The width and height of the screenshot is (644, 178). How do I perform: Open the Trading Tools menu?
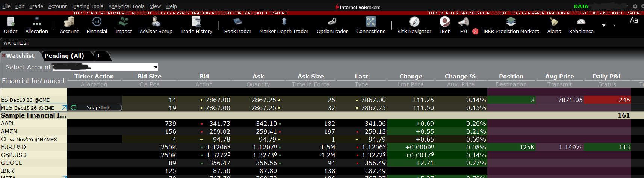click(87, 6)
